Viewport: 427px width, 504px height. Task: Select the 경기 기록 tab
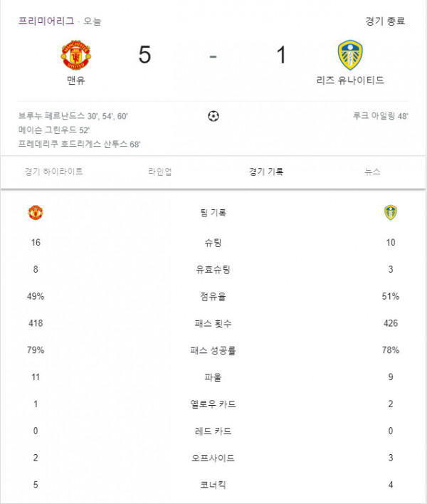point(266,172)
